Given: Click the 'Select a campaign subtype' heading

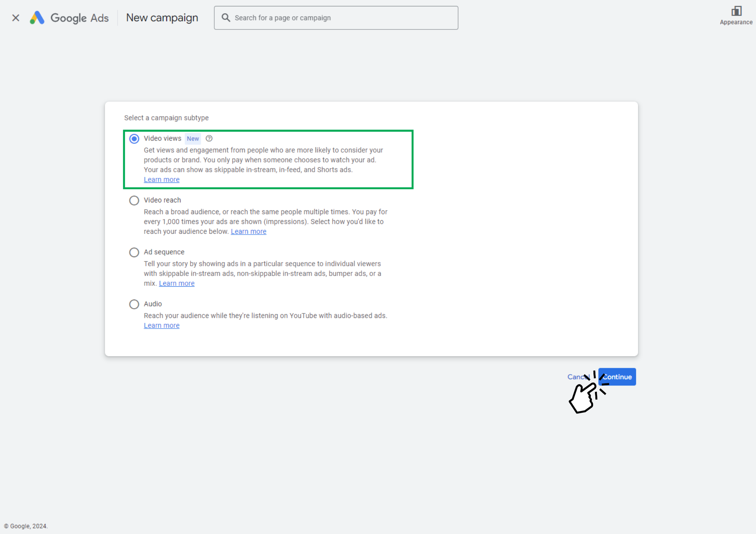Looking at the screenshot, I should coord(166,118).
